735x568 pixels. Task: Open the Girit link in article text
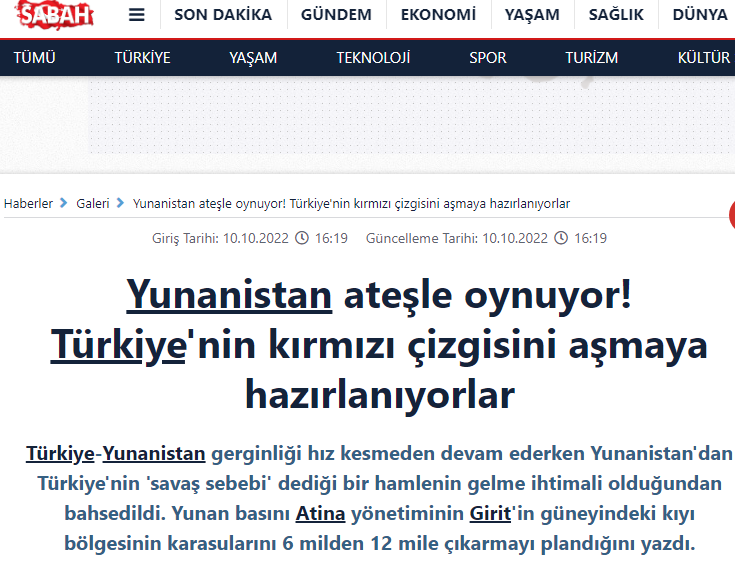click(490, 516)
